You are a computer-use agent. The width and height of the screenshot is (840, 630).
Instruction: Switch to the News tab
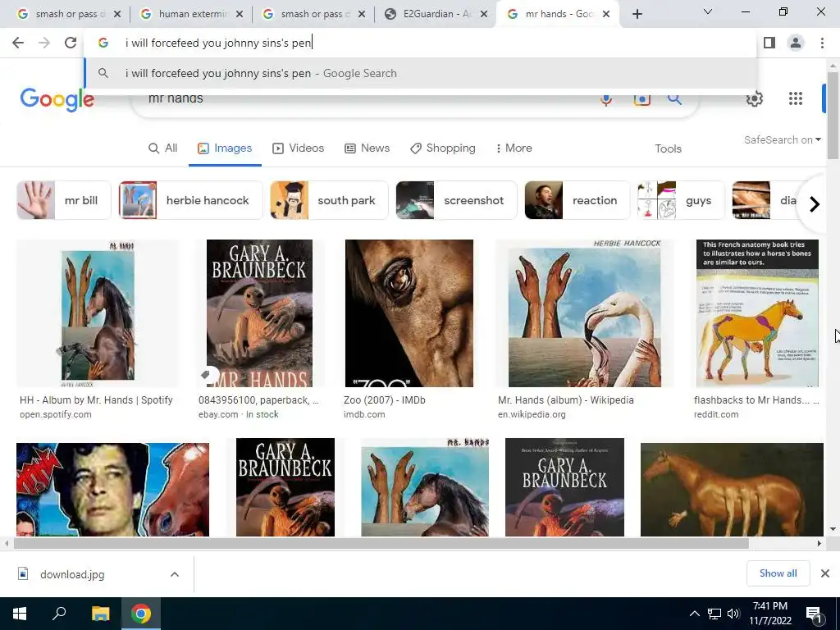click(367, 148)
